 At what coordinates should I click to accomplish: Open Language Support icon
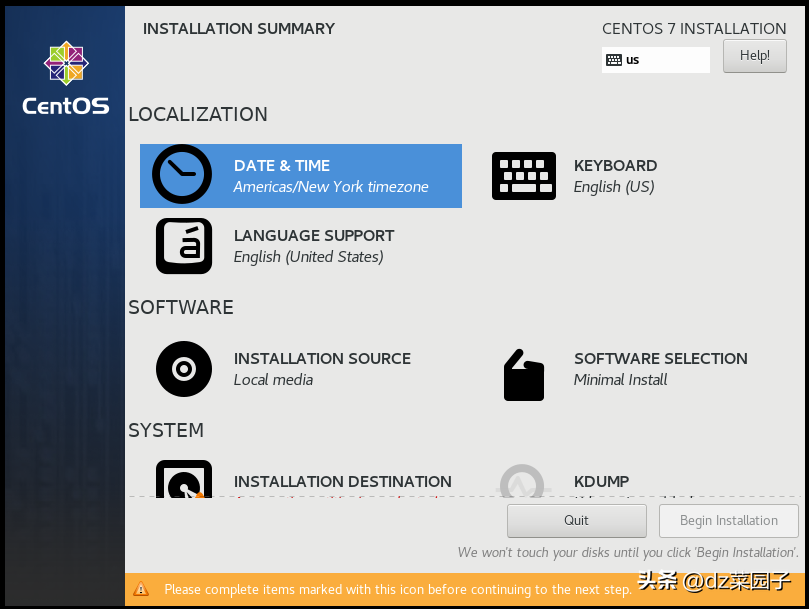tap(184, 246)
